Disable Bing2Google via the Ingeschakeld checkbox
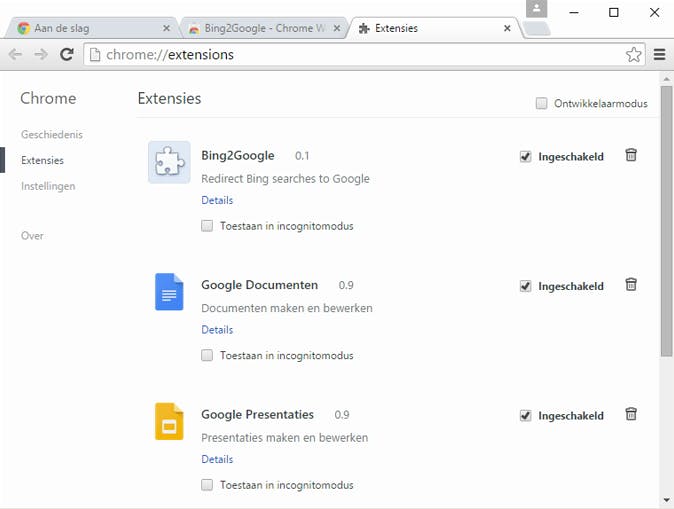Screen dimensions: 674x509 click(x=526, y=156)
